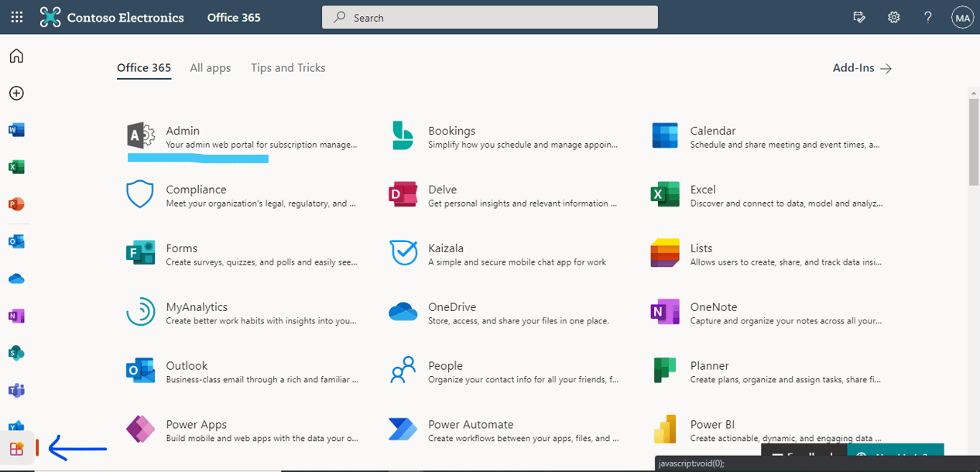
Task: Open Word from the left sidebar
Action: 16,130
